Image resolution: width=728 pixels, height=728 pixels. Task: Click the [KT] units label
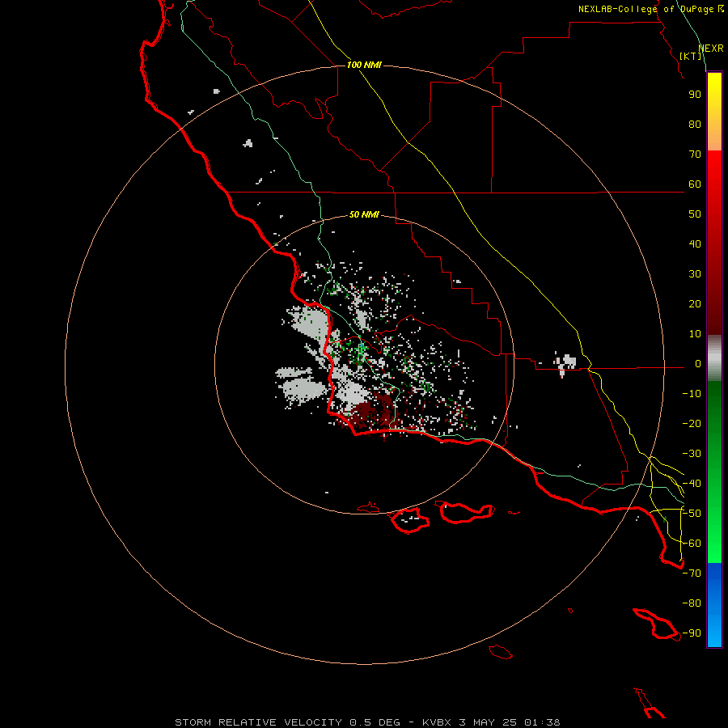(x=691, y=56)
